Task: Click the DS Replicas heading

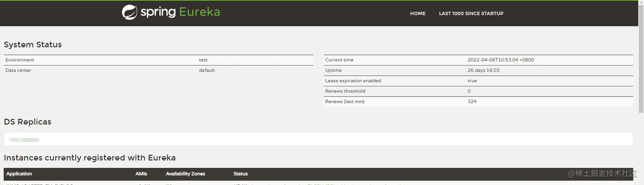Action: click(28, 122)
